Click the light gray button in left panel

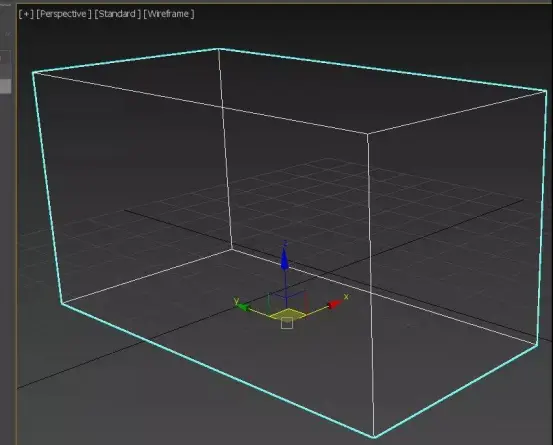(6, 86)
